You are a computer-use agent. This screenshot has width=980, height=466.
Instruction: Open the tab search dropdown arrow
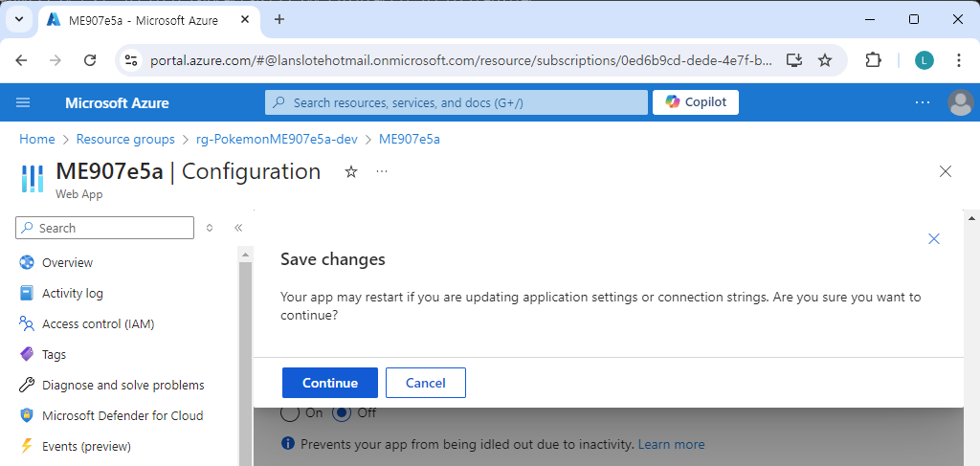19,19
